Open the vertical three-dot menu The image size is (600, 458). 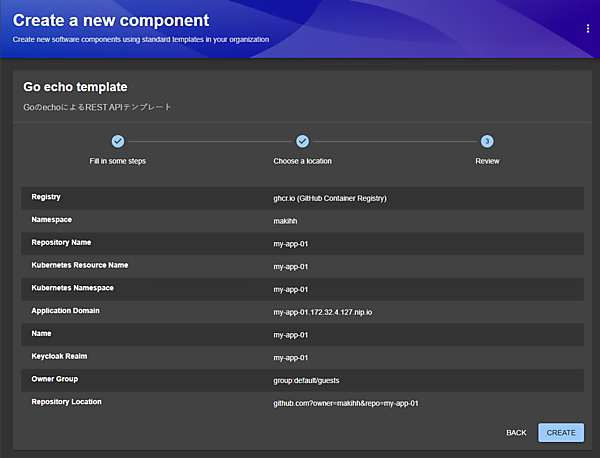588,29
